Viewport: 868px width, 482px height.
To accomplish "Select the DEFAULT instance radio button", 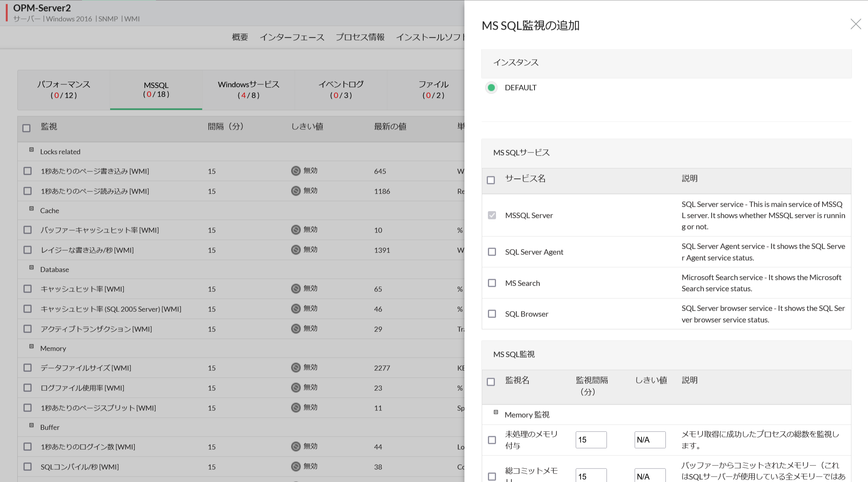I will [491, 88].
